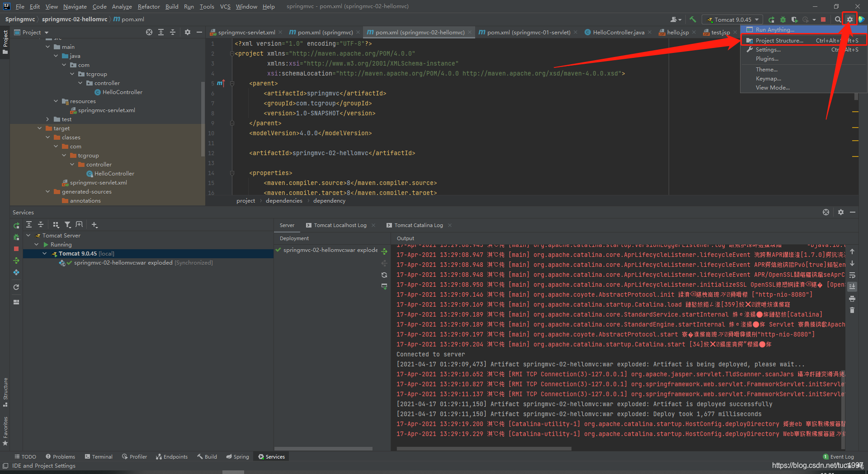Click Open in New Tab icon in Services toolbar
Image resolution: width=868 pixels, height=474 pixels.
80,225
